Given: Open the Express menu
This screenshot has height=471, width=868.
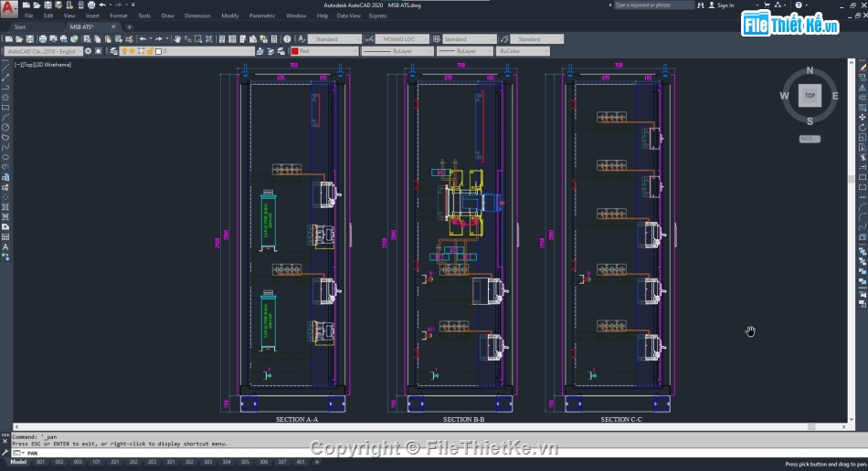Looking at the screenshot, I should 378,16.
